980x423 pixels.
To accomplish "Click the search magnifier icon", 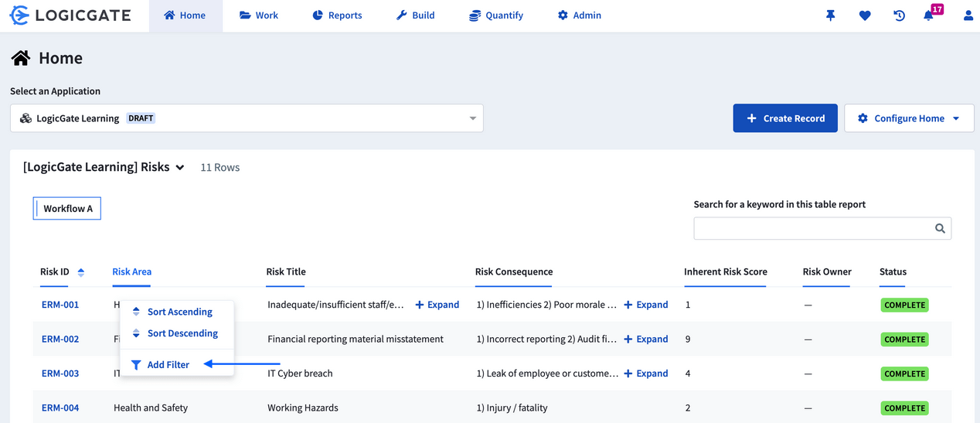I will 940,228.
